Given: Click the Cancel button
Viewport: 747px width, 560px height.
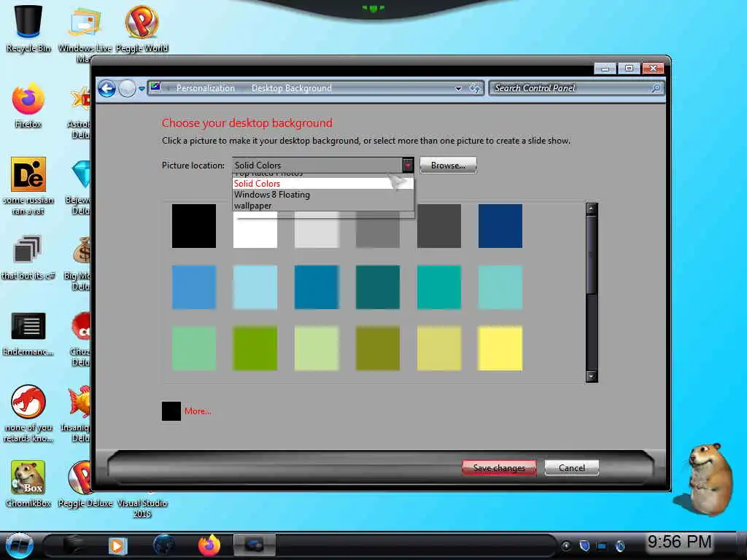Looking at the screenshot, I should click(572, 468).
